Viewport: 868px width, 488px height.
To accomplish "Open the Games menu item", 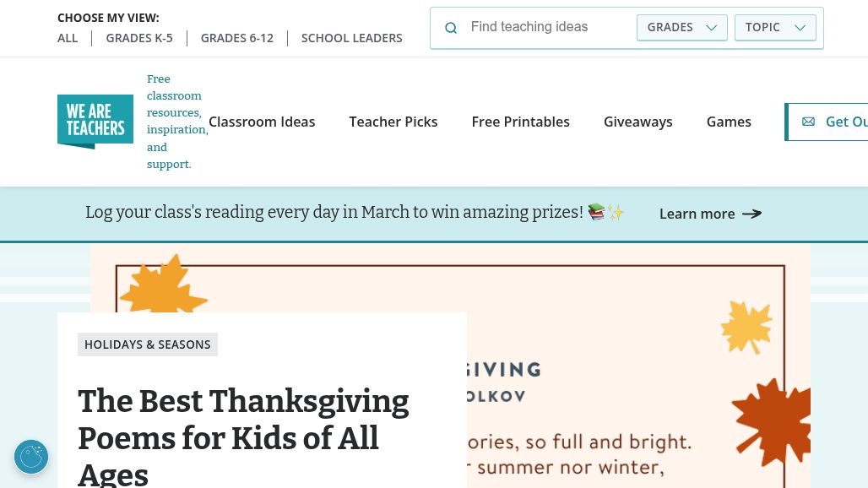I will pyautogui.click(x=729, y=122).
